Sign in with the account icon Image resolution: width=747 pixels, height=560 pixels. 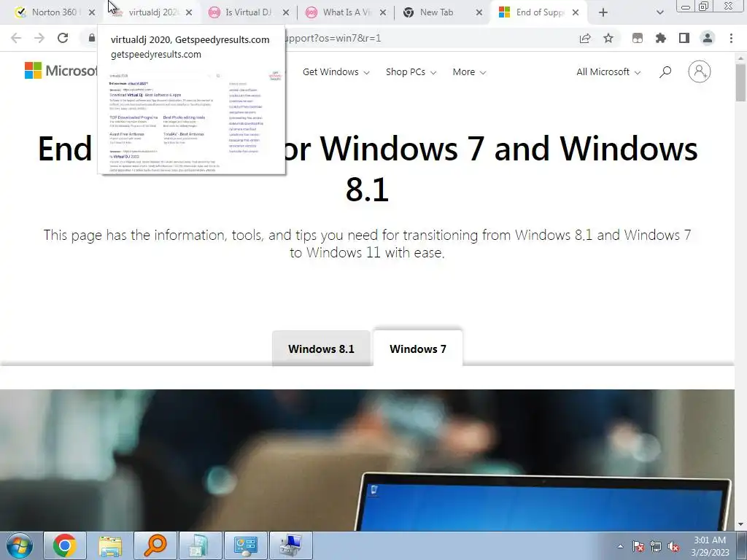pos(700,71)
